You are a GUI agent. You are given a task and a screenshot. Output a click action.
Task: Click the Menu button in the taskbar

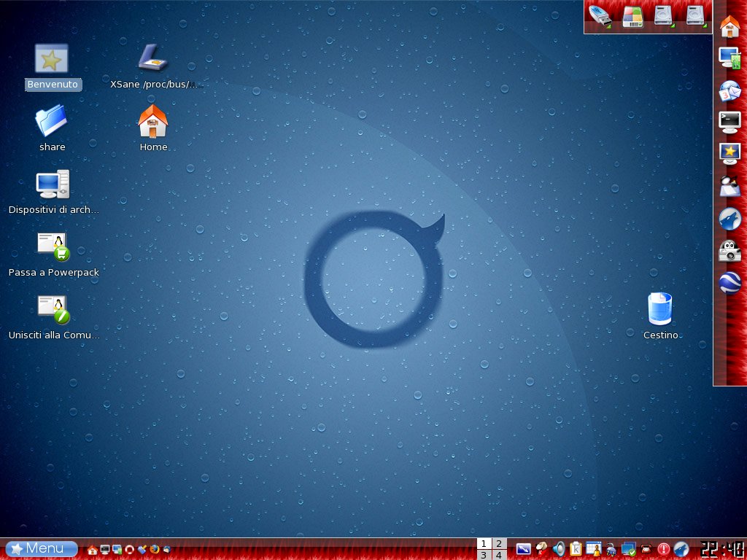tap(42, 549)
